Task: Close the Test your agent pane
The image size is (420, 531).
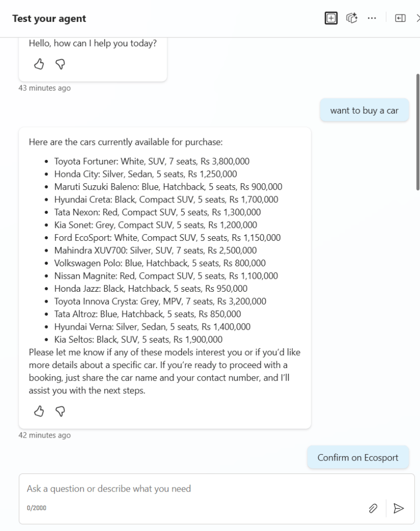Action: click(418, 18)
